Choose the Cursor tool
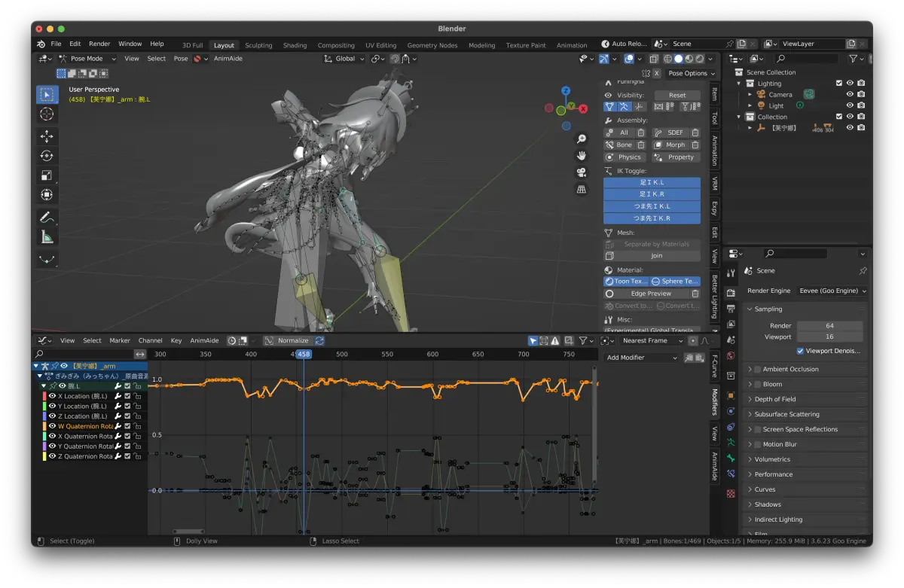 (x=47, y=114)
